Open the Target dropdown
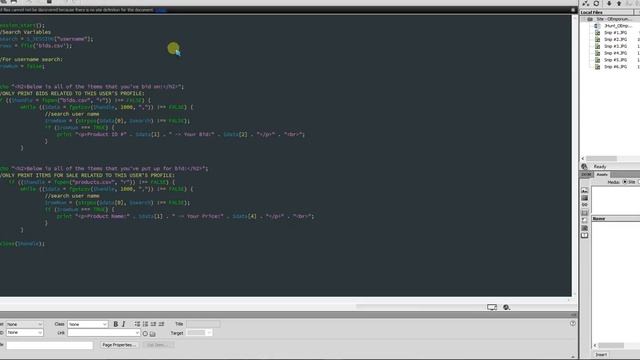The height and width of the screenshot is (360, 640). (199, 333)
